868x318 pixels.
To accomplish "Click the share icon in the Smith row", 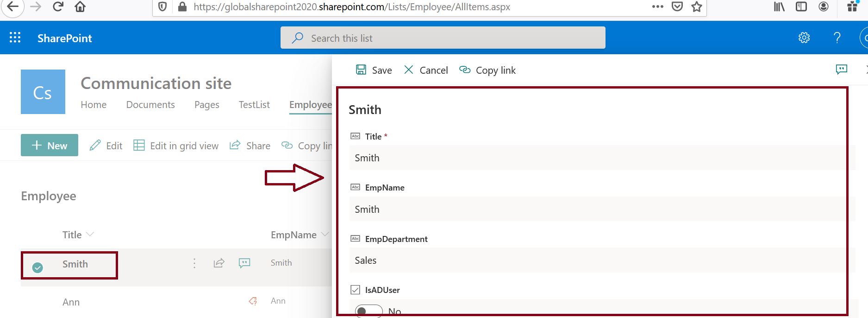I will tap(219, 263).
